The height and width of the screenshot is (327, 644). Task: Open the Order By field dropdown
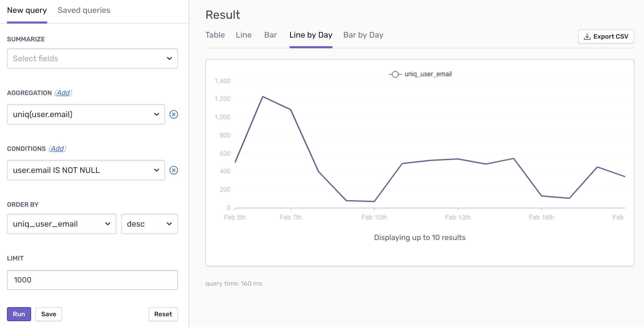[61, 224]
